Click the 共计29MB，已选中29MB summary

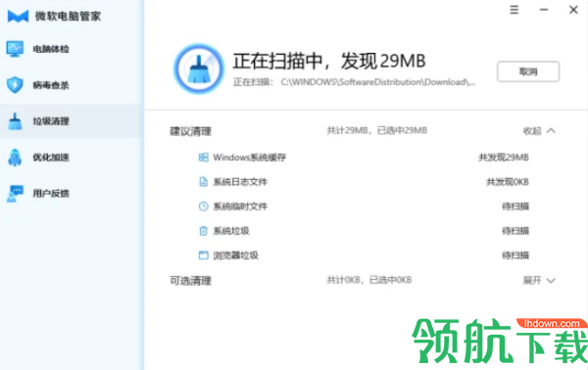(377, 130)
